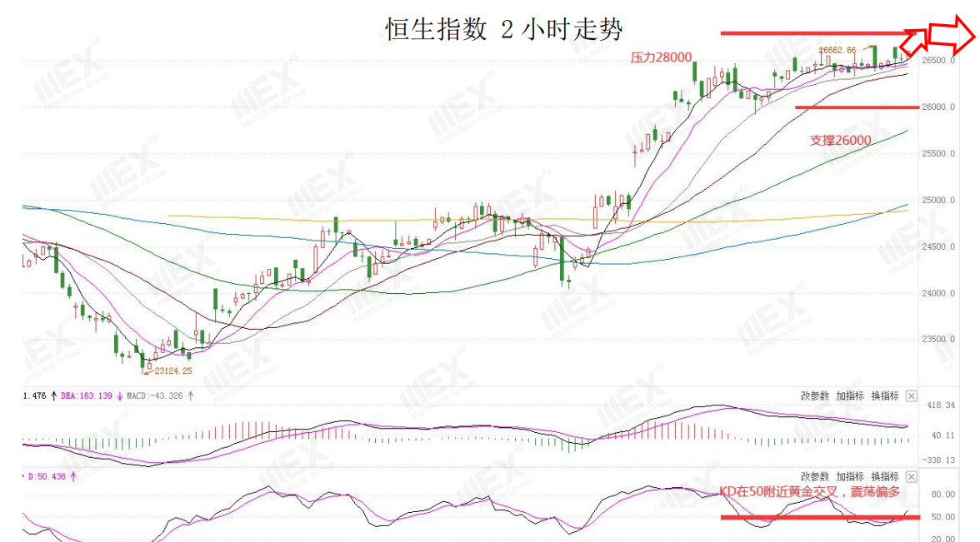Click the up arrow after D:50.438
Screen dimensions: 980x542
(73, 476)
